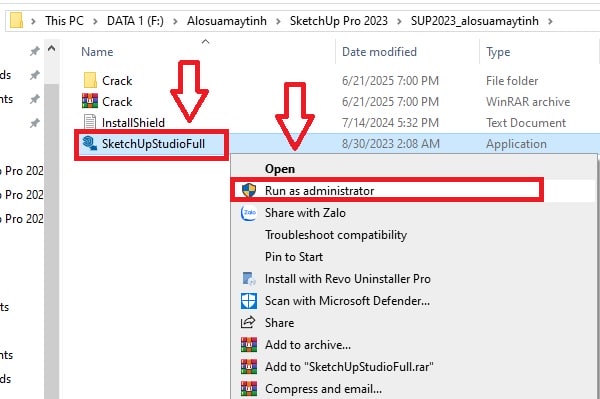Expand the chevron after SUP2023_alosuamaytinh breadcrumb
Screen dimensions: 600x399
pos(550,21)
